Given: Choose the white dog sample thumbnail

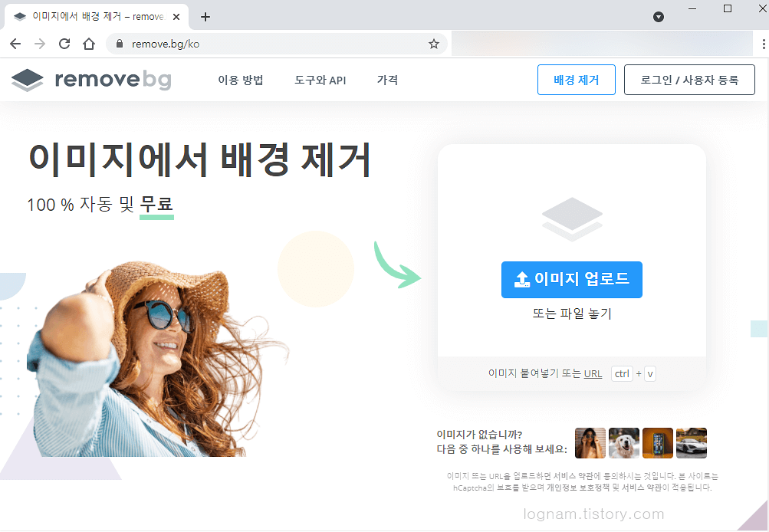Looking at the screenshot, I should 624,443.
